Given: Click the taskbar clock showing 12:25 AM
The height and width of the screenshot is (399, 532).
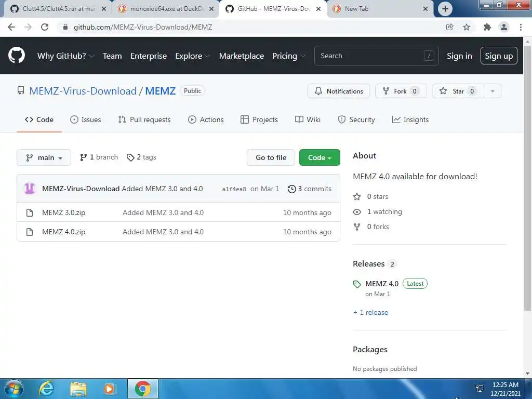Looking at the screenshot, I should (505, 389).
